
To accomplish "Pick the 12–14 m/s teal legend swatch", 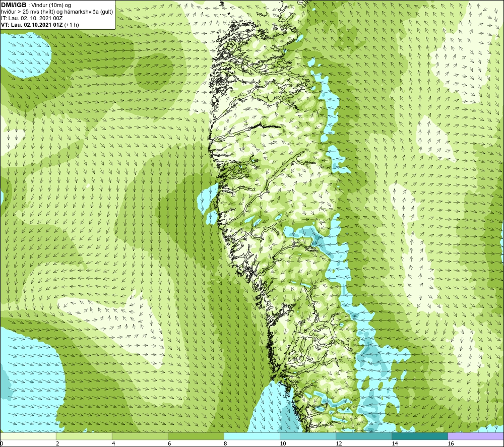I will point(363,436).
